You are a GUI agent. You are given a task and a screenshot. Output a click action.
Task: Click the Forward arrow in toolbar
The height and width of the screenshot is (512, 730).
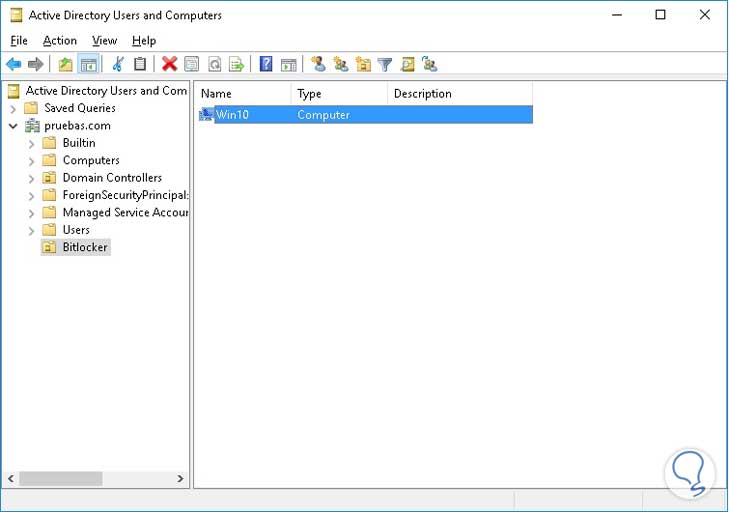(x=36, y=64)
